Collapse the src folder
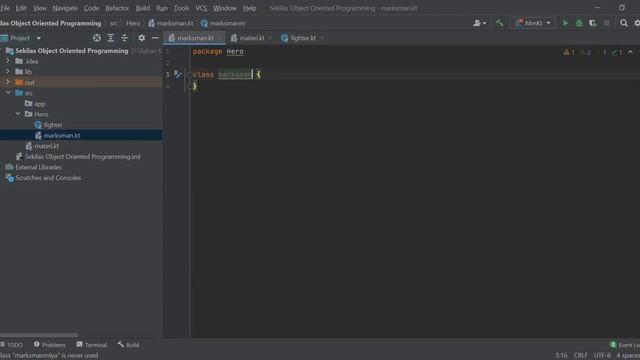 [x=8, y=93]
